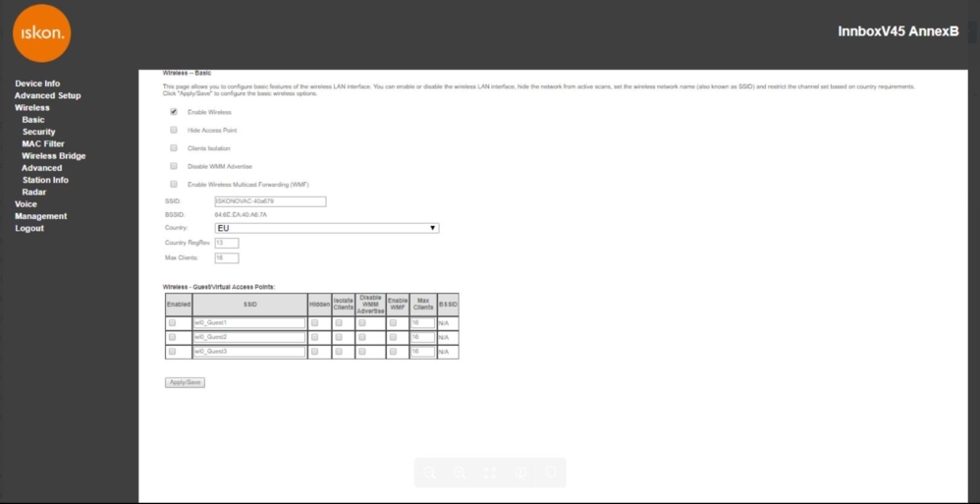Tick Isolate Clients for wl0_Guest2
980x504 pixels.
point(339,337)
